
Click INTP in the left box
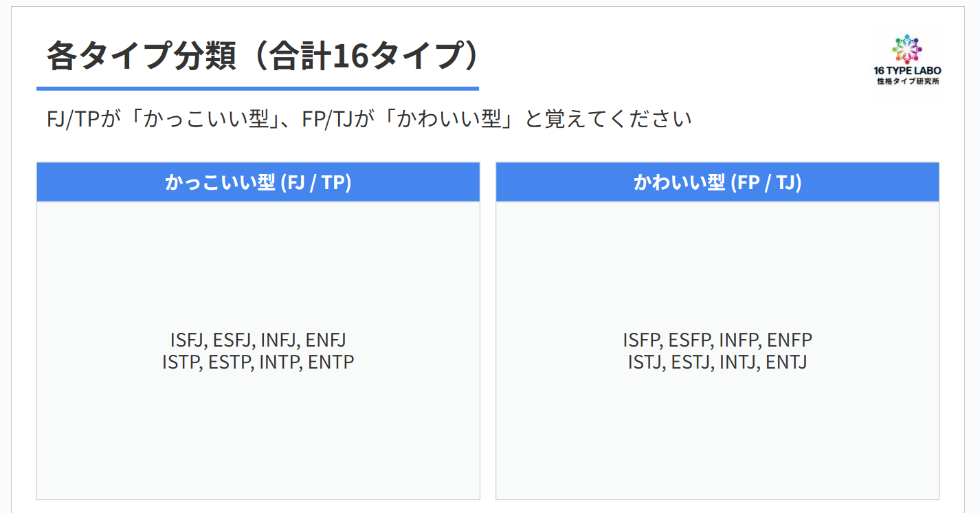point(279,362)
